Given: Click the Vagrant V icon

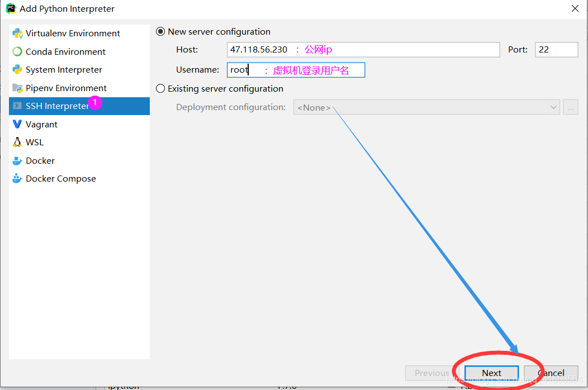Looking at the screenshot, I should 17,124.
